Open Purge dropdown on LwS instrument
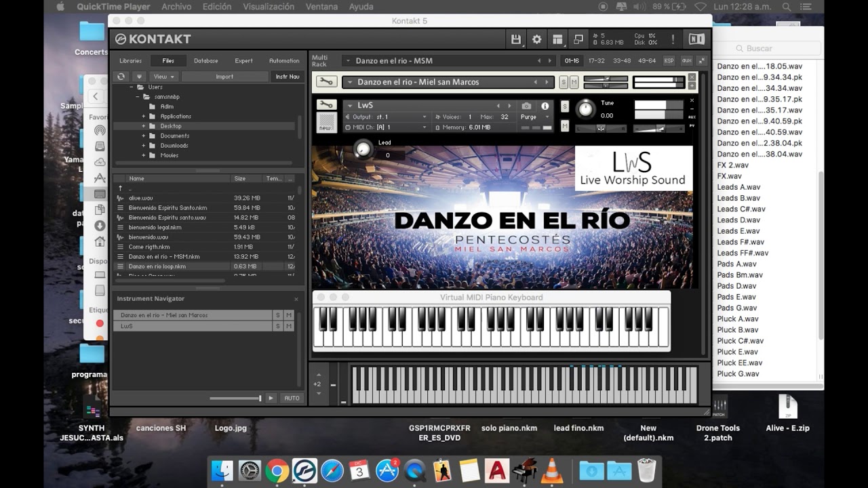This screenshot has height=488, width=868. pyautogui.click(x=535, y=117)
